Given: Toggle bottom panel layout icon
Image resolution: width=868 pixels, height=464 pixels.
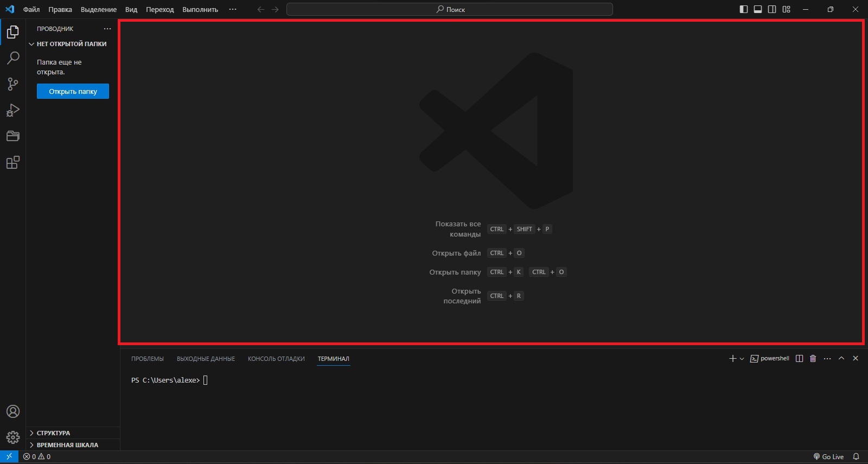Looking at the screenshot, I should pos(758,9).
